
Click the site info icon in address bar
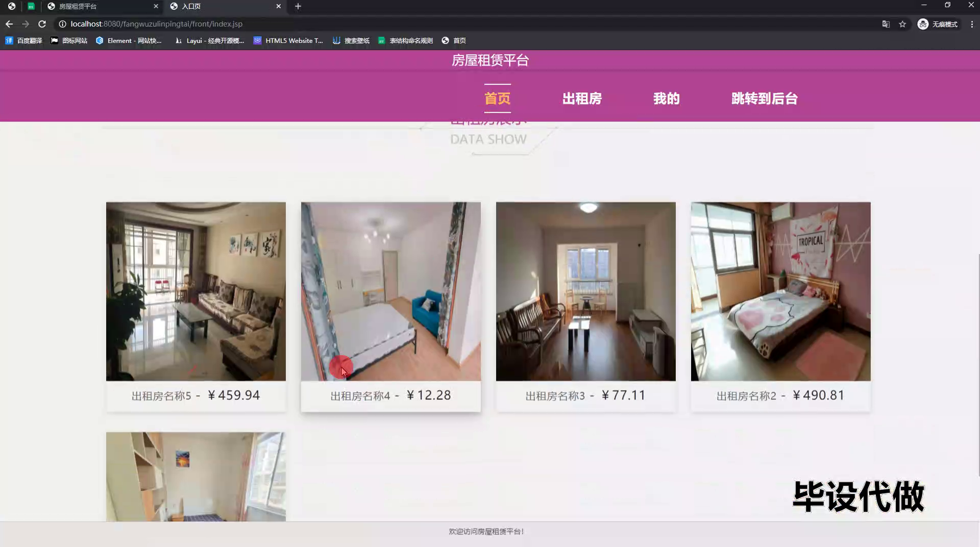[x=62, y=24]
